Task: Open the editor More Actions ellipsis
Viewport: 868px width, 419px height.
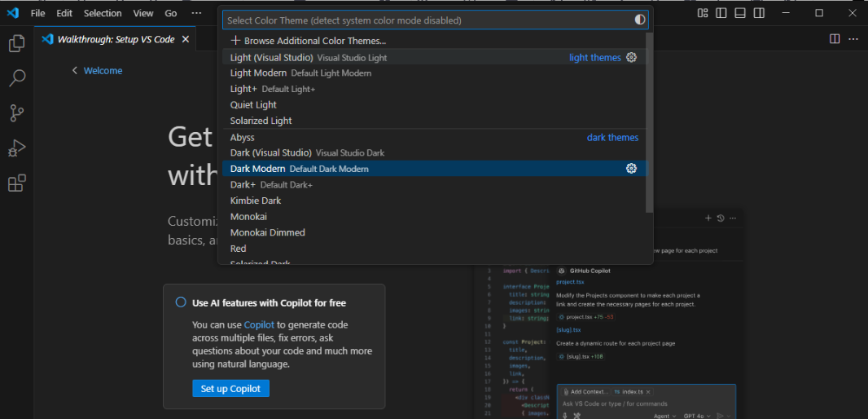Action: (x=853, y=39)
